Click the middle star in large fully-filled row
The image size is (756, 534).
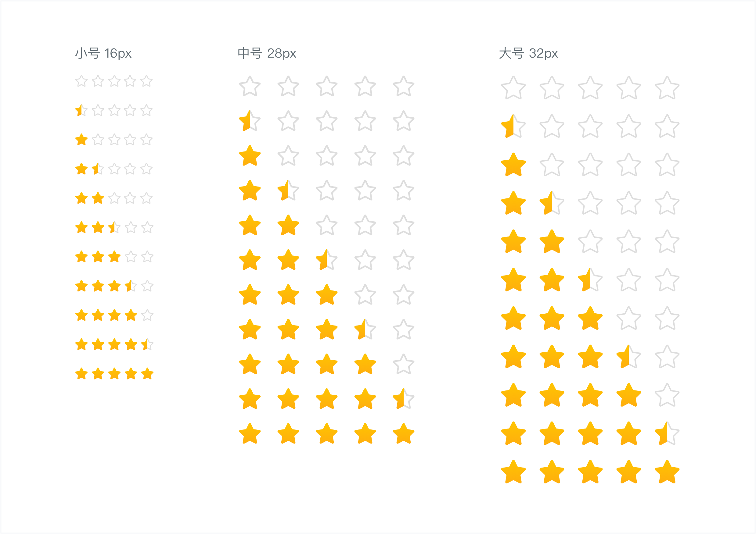pos(590,472)
